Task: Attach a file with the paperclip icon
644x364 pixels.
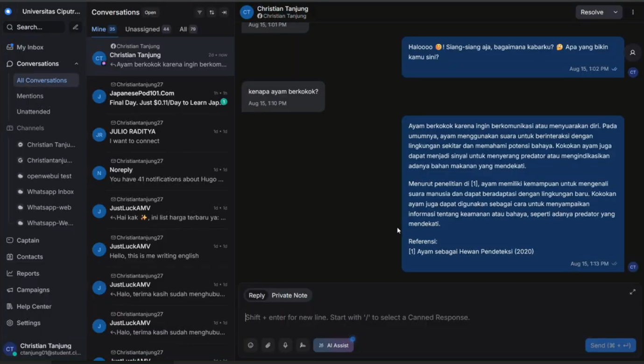Action: click(268, 345)
